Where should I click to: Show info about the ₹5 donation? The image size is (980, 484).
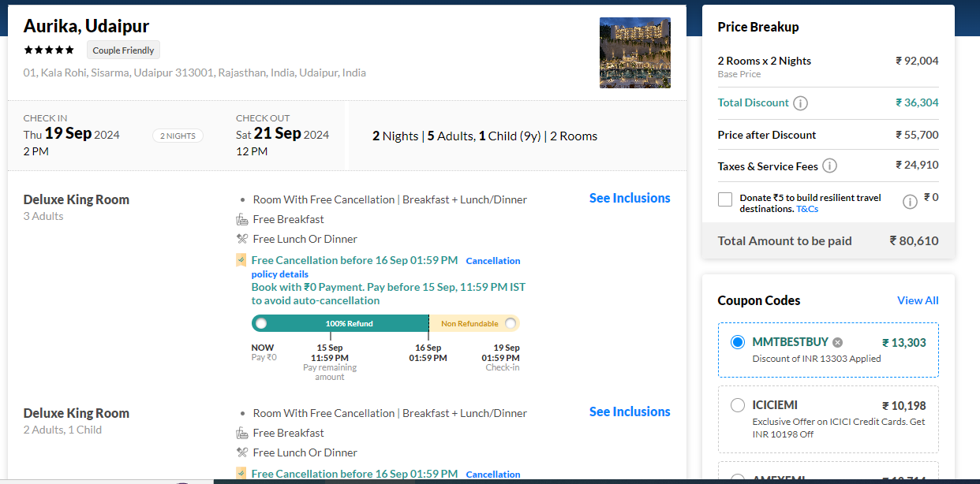point(910,202)
